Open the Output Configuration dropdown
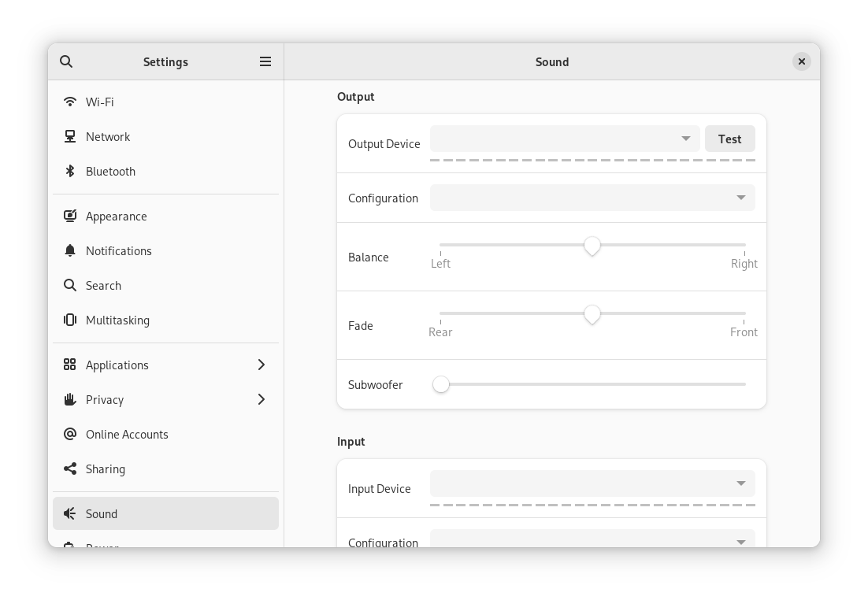 [592, 198]
